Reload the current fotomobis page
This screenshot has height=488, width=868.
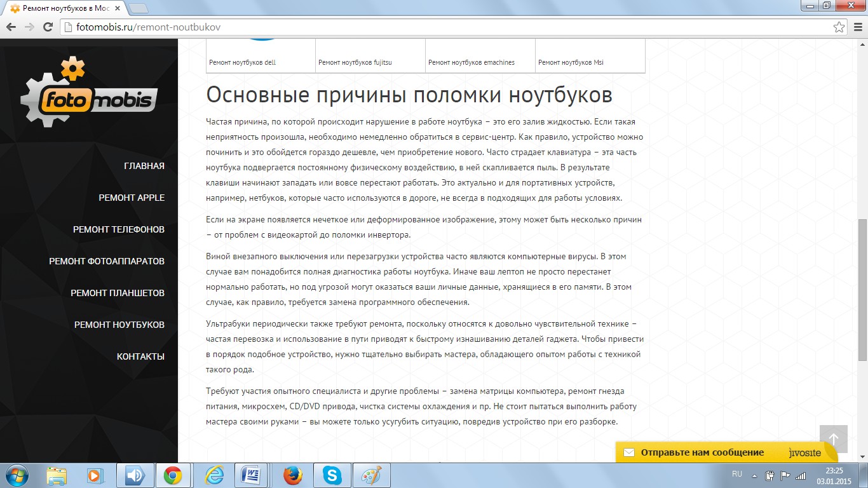(48, 27)
